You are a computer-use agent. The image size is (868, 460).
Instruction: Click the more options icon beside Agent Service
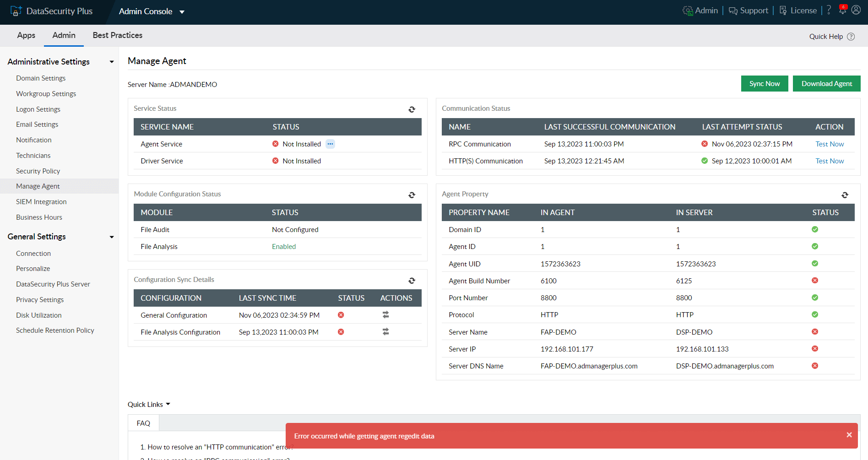[x=330, y=144]
